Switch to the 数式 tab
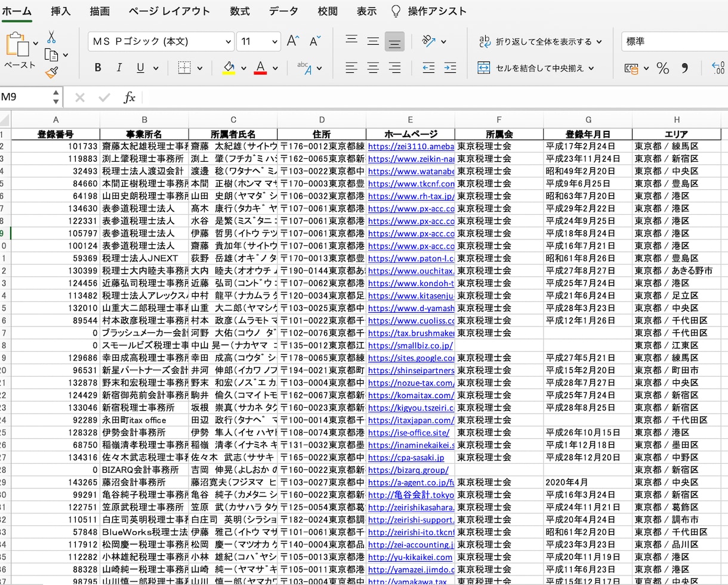Image resolution: width=728 pixels, height=585 pixels. pyautogui.click(x=240, y=11)
